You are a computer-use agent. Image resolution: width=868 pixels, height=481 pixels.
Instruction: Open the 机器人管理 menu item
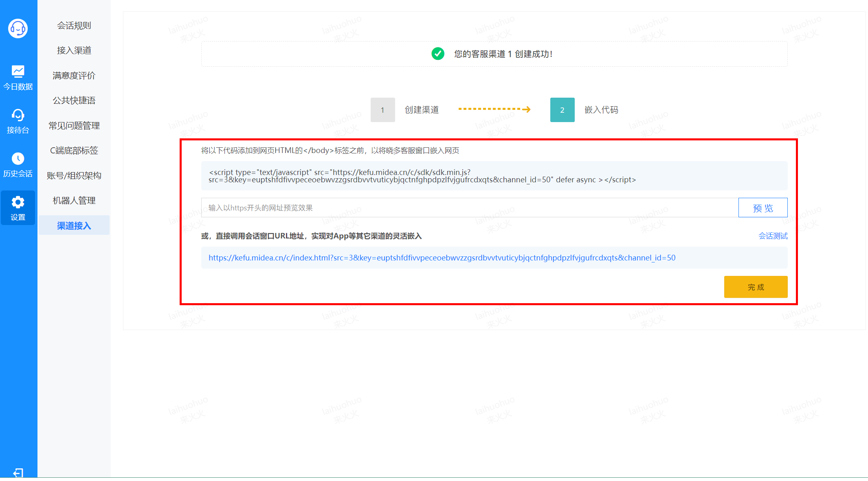(x=74, y=201)
